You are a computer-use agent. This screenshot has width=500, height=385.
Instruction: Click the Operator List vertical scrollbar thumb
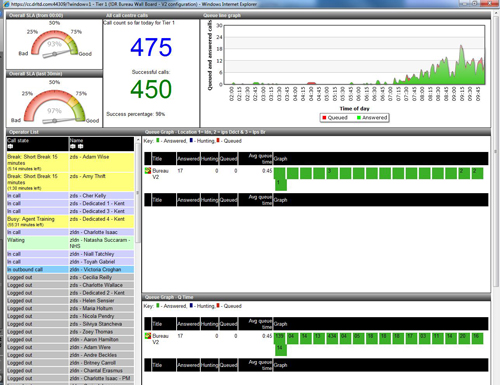tap(138, 194)
